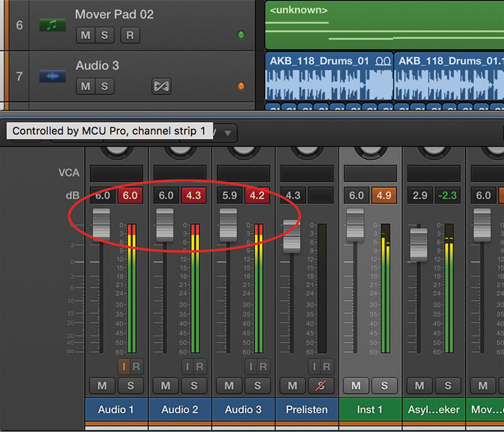Mute the Audio 3 track in track header
The height and width of the screenshot is (432, 504).
point(86,86)
